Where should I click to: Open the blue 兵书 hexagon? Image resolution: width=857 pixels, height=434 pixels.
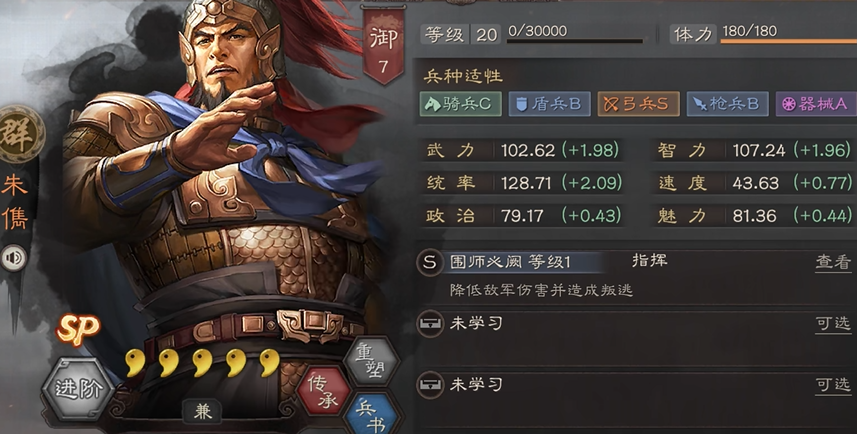[372, 415]
